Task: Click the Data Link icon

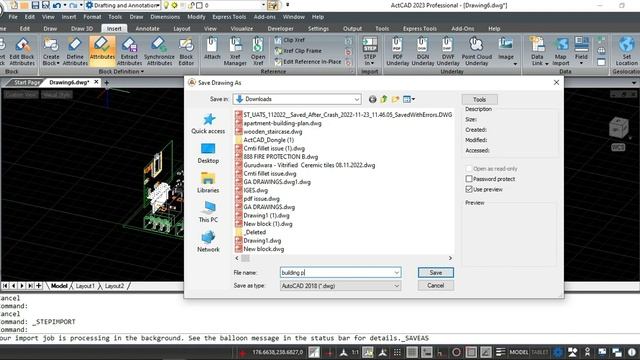Action: tap(537, 51)
